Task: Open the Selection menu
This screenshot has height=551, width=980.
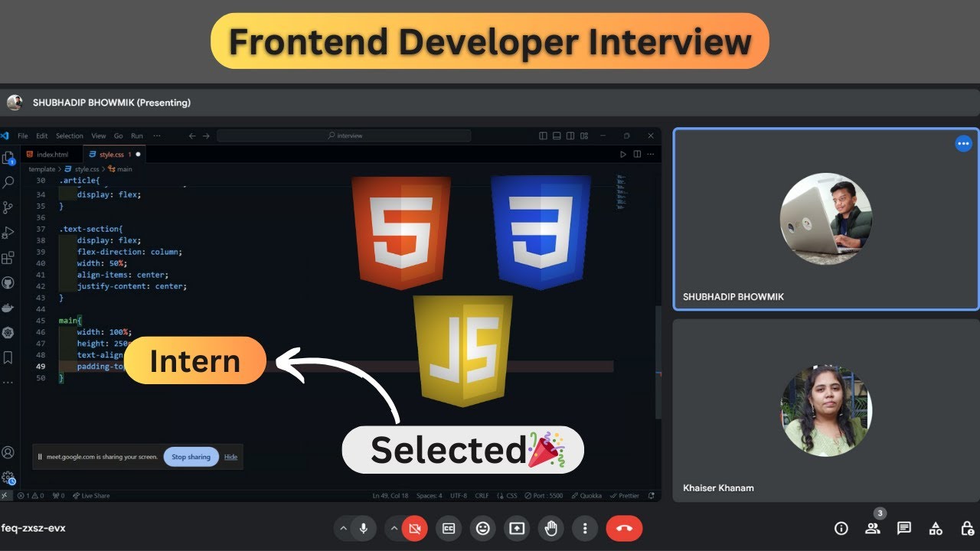Action: pos(70,135)
